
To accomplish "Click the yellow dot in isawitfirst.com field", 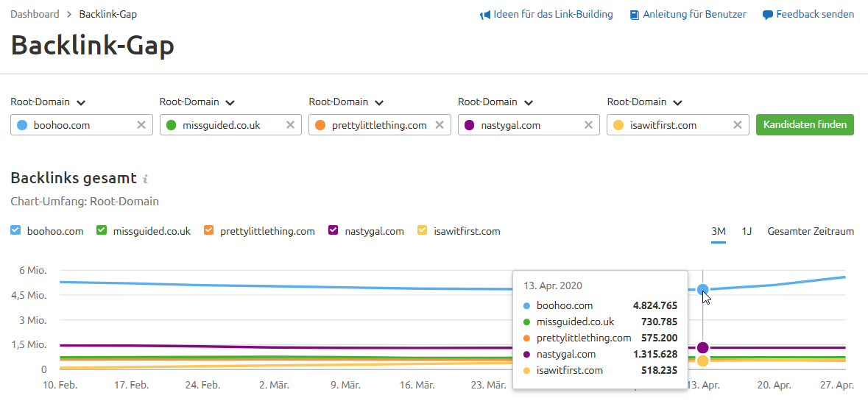I will pyautogui.click(x=618, y=125).
